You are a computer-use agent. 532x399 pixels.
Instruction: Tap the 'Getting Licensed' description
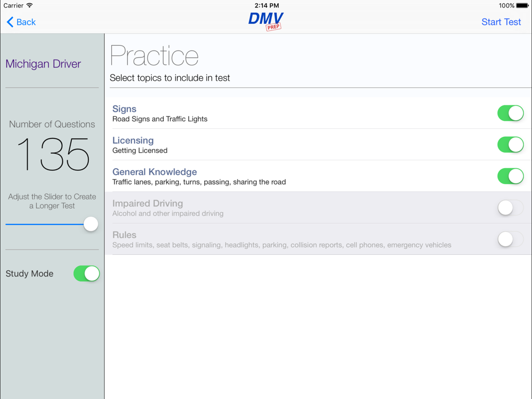[x=140, y=151]
